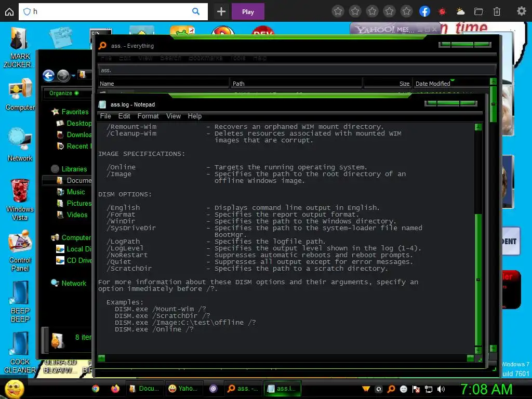
Task: Open Notepad Help menu
Action: click(x=195, y=116)
